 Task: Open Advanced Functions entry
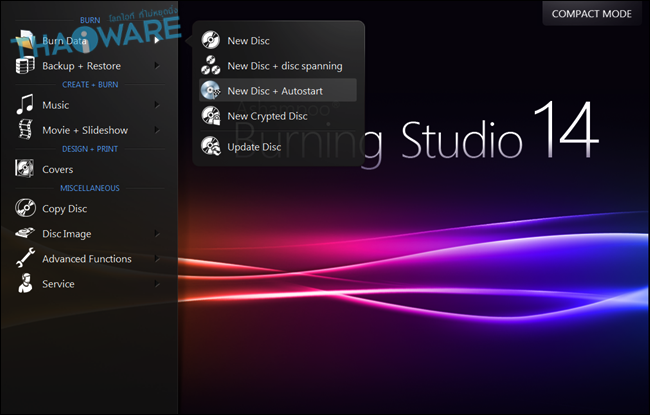88,259
